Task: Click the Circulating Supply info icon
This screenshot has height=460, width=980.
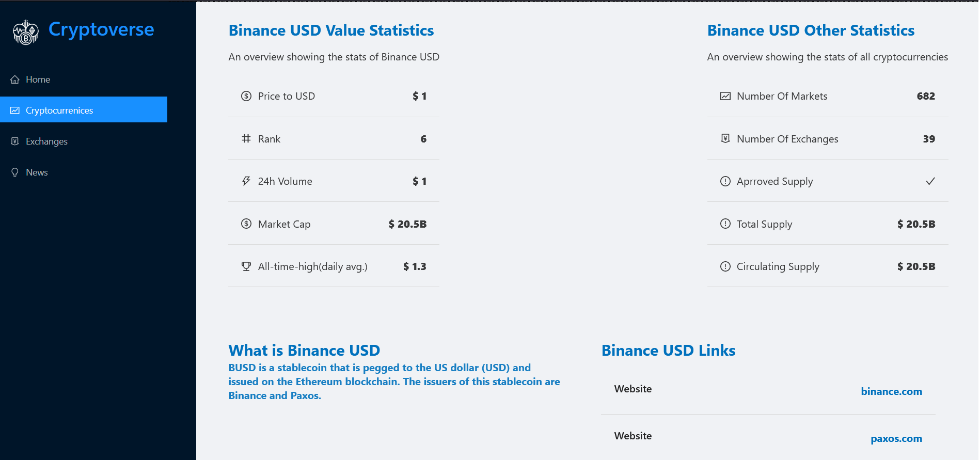Action: pos(725,266)
